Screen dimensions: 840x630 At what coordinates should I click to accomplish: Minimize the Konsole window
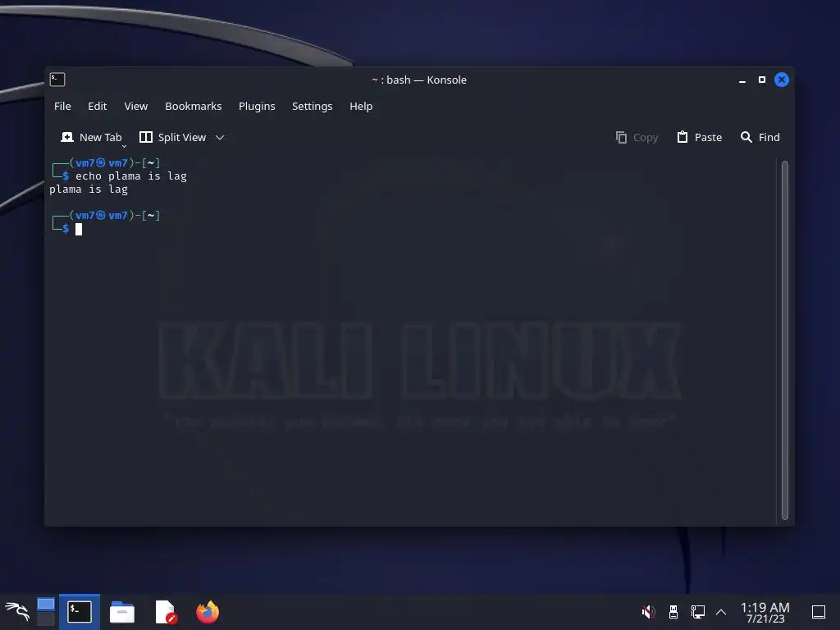[x=742, y=80]
